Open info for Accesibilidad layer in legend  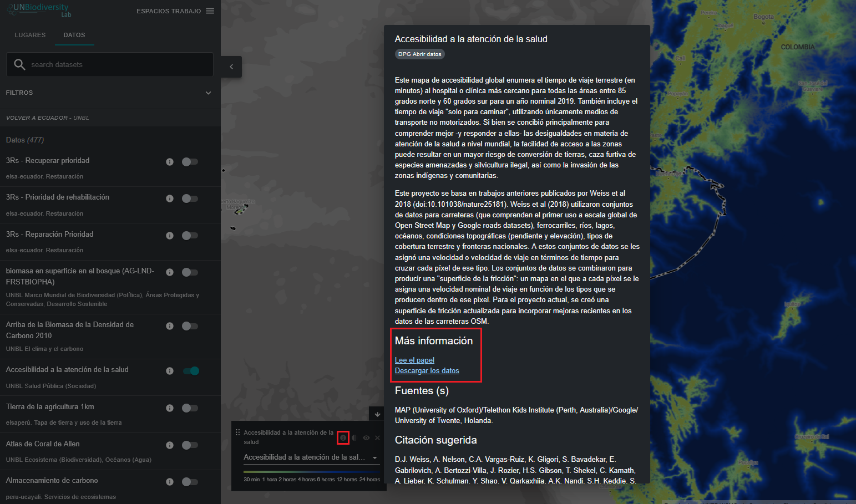coord(343,437)
